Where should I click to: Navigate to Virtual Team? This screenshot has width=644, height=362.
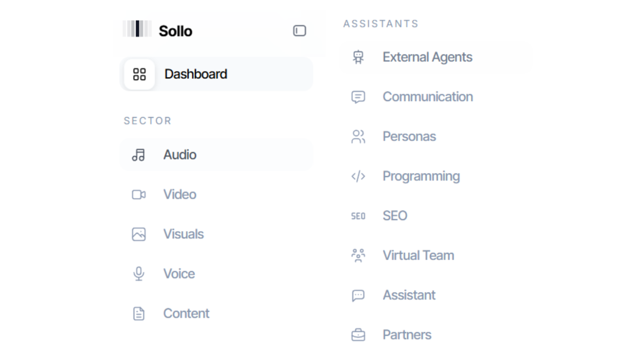418,255
